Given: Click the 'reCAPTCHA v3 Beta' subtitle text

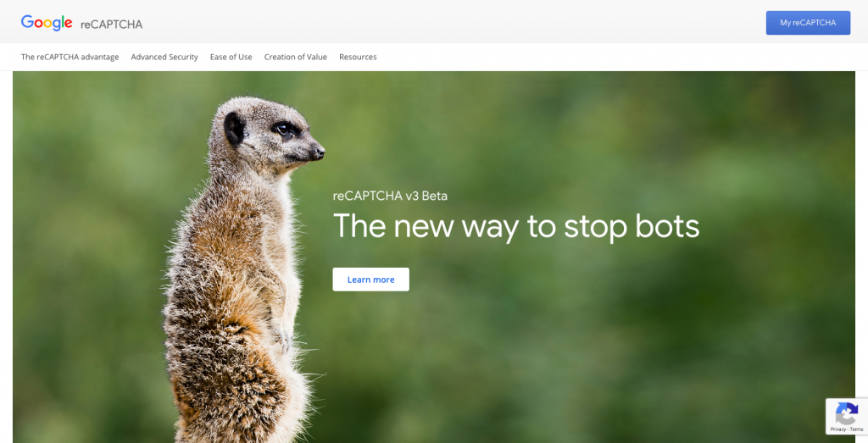Looking at the screenshot, I should click(390, 196).
